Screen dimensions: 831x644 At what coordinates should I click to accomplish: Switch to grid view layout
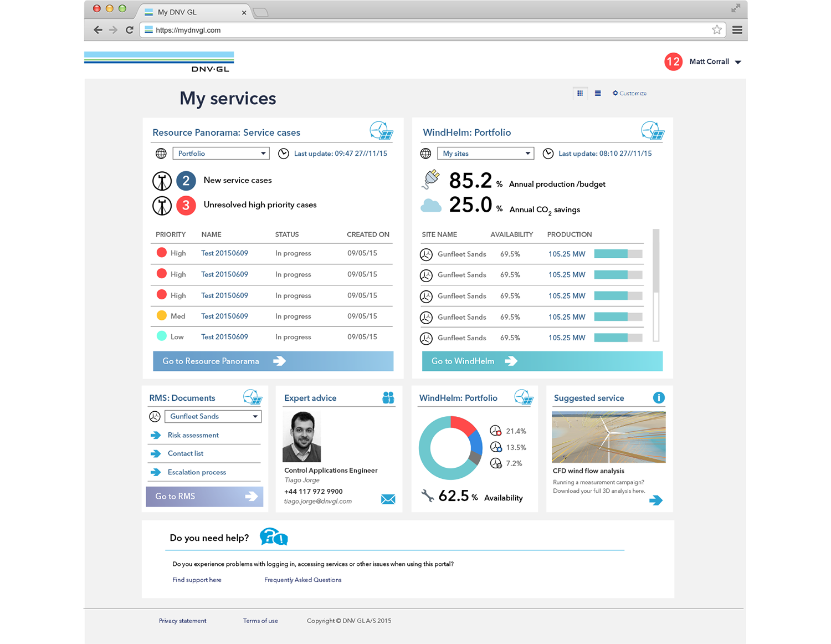point(580,93)
